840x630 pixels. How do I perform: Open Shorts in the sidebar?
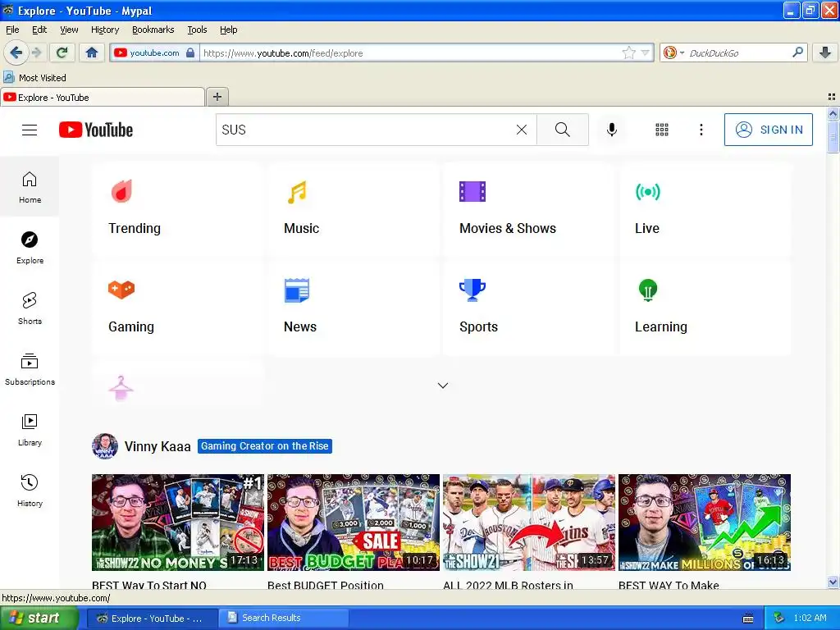point(30,308)
